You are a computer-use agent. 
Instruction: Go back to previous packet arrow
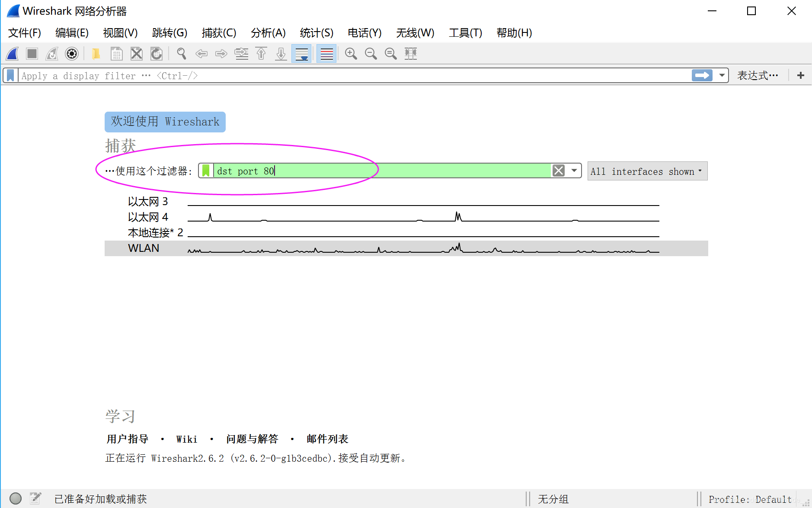pyautogui.click(x=201, y=54)
